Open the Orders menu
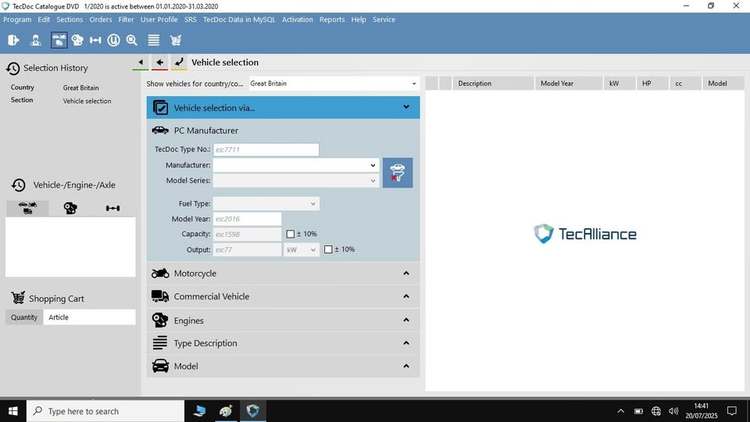Image resolution: width=750 pixels, height=422 pixels. [x=100, y=20]
